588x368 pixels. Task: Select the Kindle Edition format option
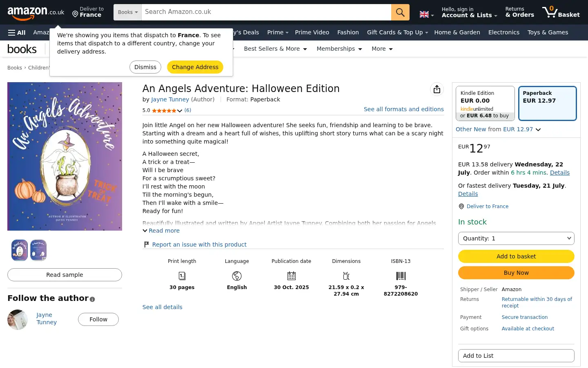click(x=485, y=103)
